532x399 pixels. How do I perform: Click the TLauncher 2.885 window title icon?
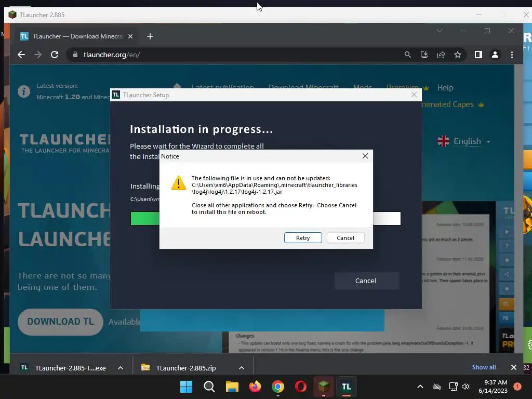point(12,15)
